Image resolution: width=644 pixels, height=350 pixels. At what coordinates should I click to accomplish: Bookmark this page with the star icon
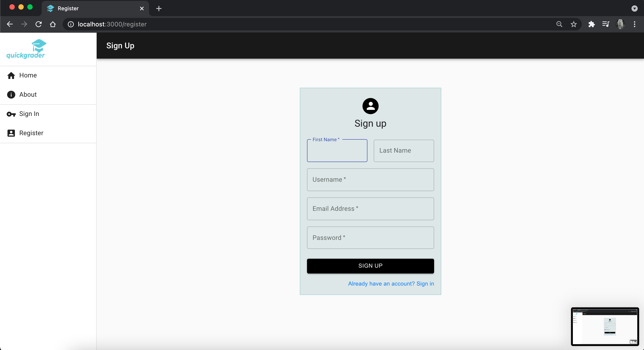[x=574, y=24]
